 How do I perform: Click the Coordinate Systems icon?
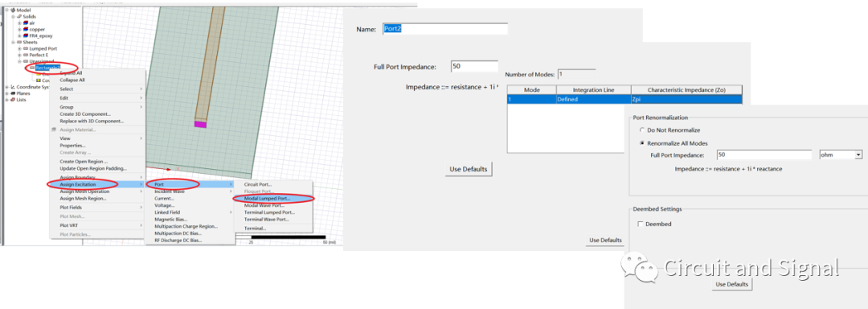pos(13,87)
